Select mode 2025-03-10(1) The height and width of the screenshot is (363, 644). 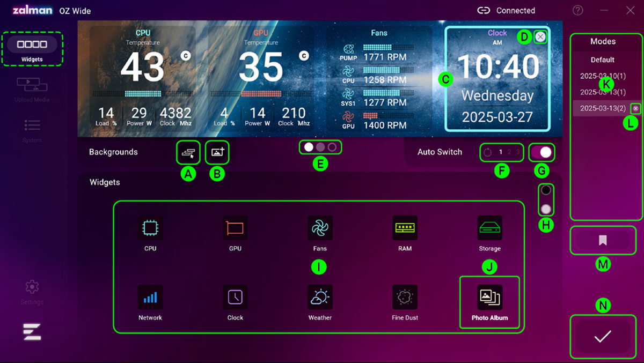(603, 77)
